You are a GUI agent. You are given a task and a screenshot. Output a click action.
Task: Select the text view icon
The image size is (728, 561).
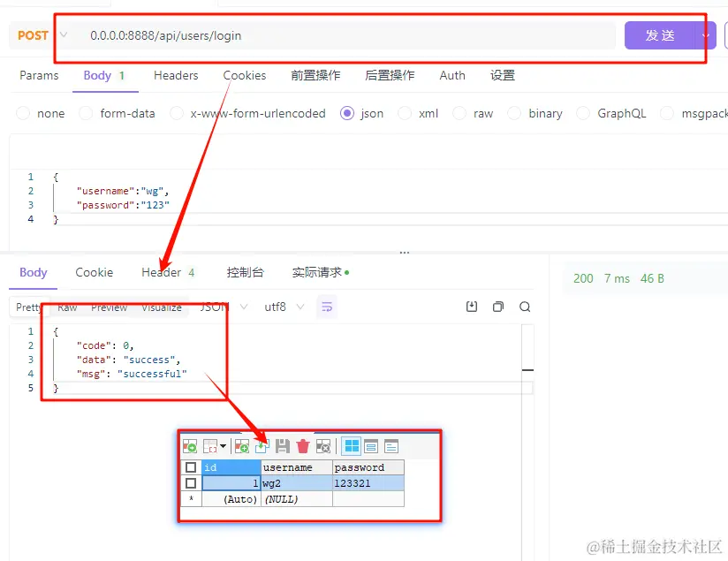point(391,446)
